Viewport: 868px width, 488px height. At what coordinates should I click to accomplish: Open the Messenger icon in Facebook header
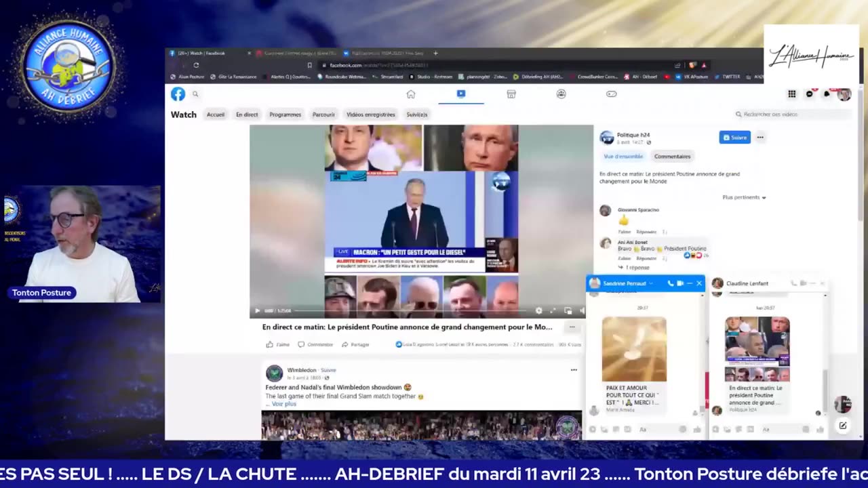pos(809,94)
